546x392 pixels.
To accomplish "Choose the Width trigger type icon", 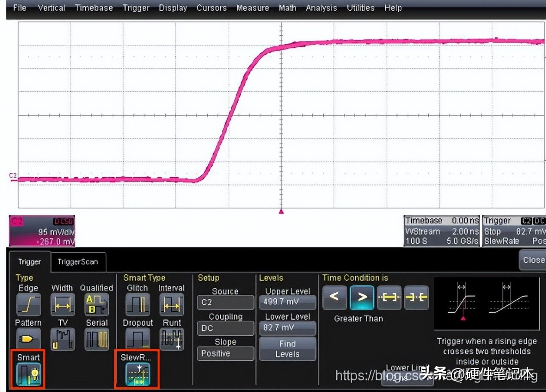I will [62, 304].
